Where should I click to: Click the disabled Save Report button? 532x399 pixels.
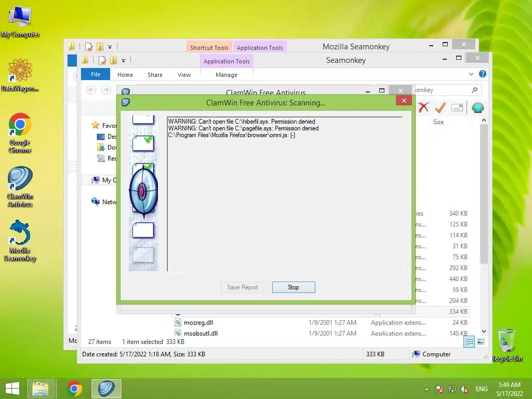click(242, 287)
